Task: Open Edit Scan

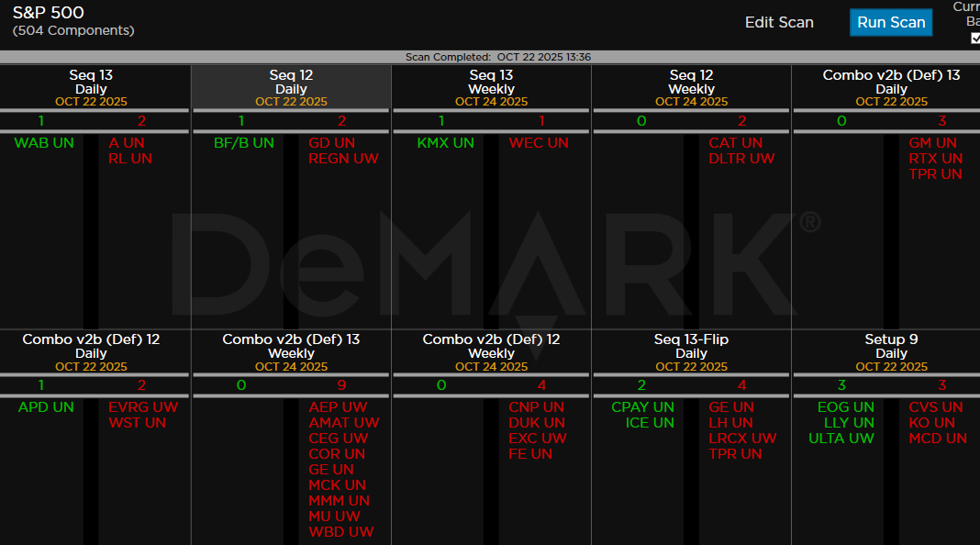Action: (x=779, y=22)
